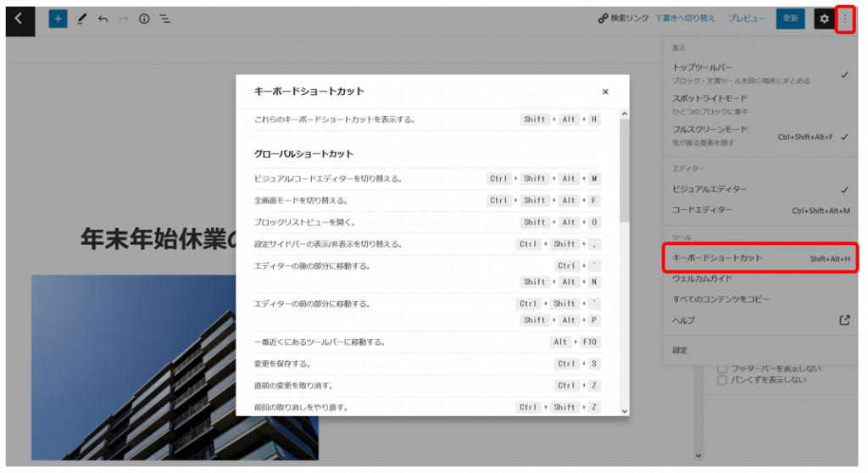
Task: Check パンくずを表示しない checkbox
Action: (x=722, y=380)
